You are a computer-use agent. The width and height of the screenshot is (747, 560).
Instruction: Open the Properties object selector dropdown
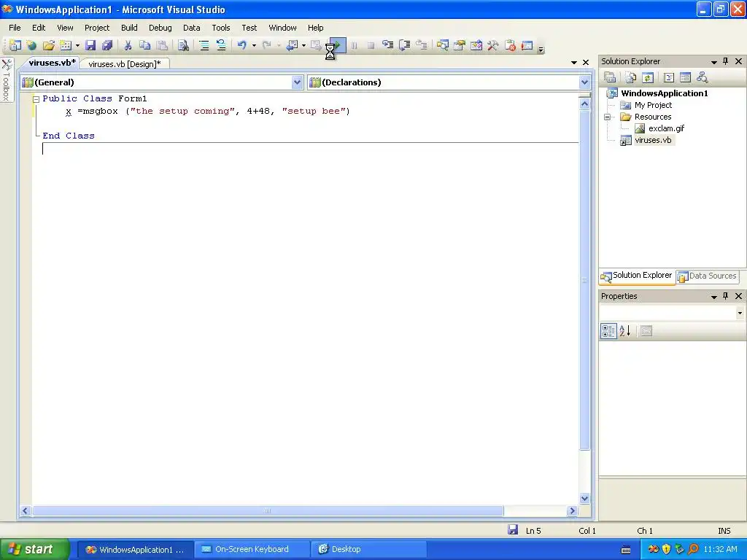coord(740,313)
